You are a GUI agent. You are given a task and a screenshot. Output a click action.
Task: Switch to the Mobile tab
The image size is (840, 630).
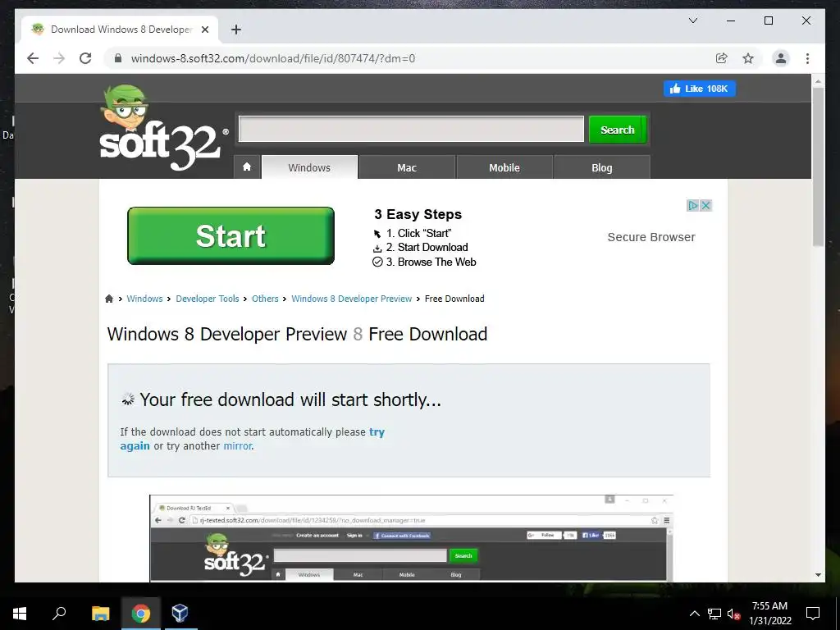pyautogui.click(x=504, y=167)
